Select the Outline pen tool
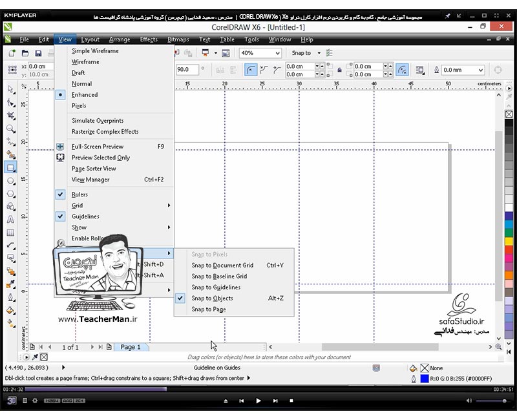Viewport: 517px width, 420px height. (x=11, y=297)
